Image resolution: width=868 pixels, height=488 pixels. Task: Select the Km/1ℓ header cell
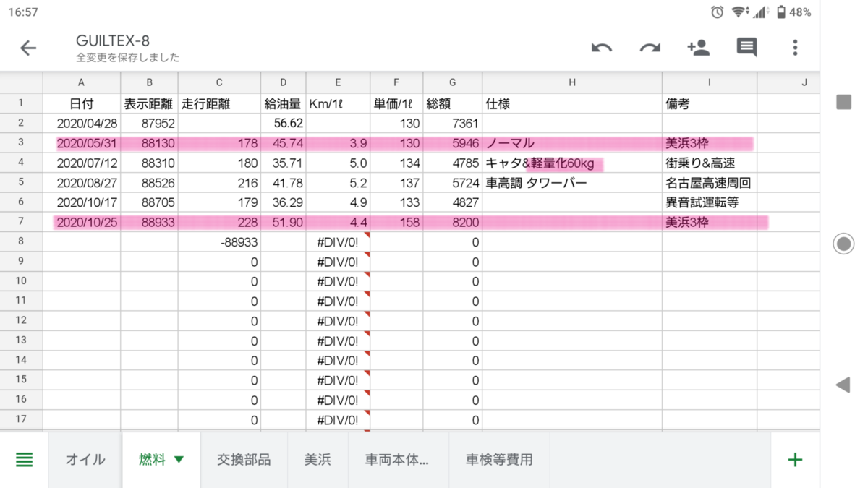pos(338,103)
